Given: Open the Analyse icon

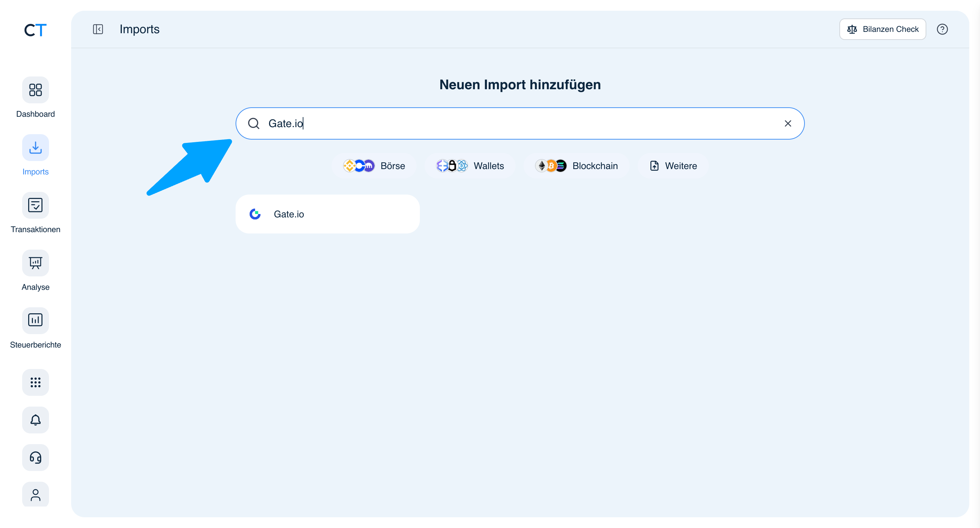Looking at the screenshot, I should point(35,263).
